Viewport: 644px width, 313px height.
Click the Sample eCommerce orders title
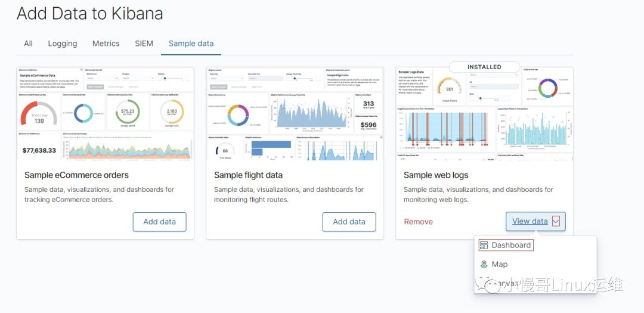[x=76, y=175]
